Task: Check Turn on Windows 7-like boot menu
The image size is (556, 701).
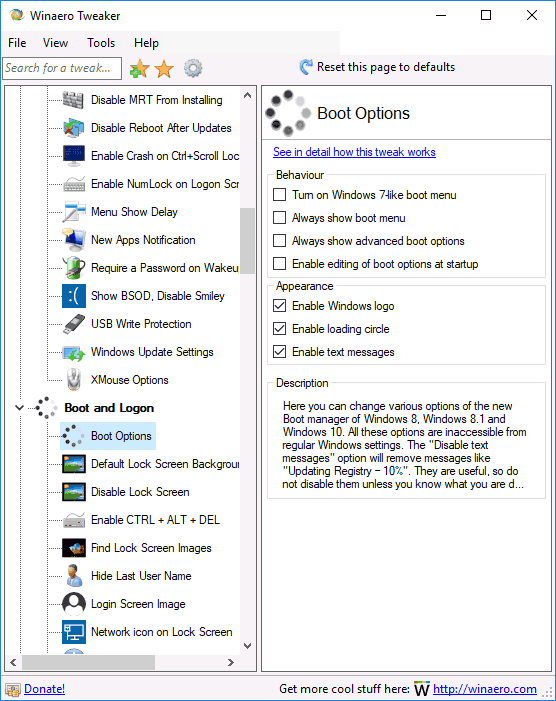Action: pos(279,195)
